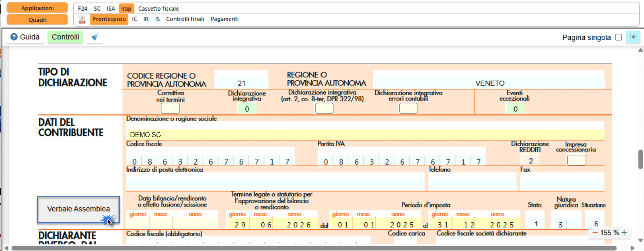Click the 155 % zoom level text
This screenshot has height=251, width=644.
pyautogui.click(x=609, y=232)
